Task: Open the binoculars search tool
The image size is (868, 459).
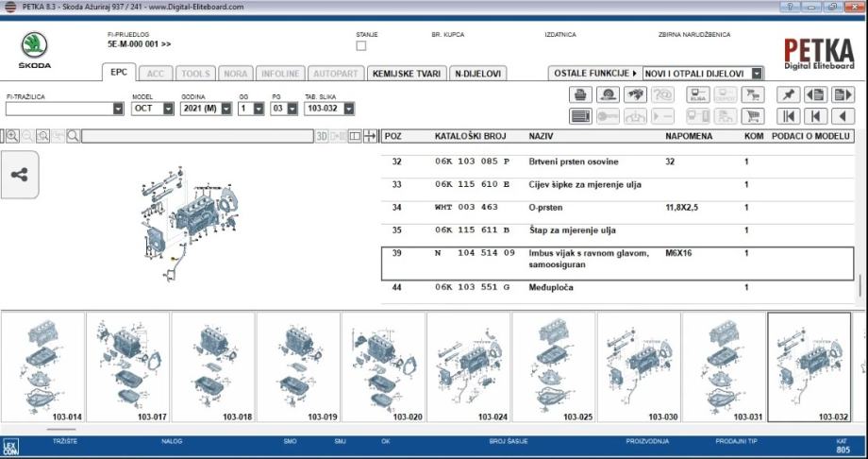Action: (x=635, y=94)
